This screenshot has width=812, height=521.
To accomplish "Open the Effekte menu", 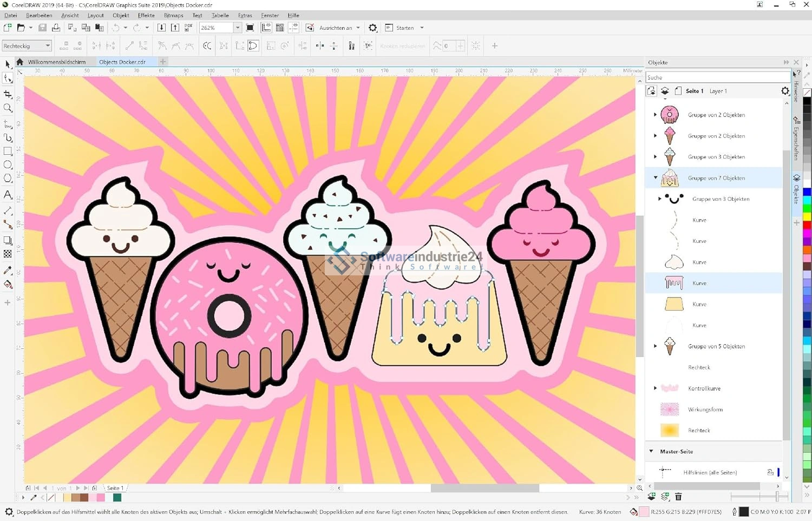I will click(x=146, y=15).
